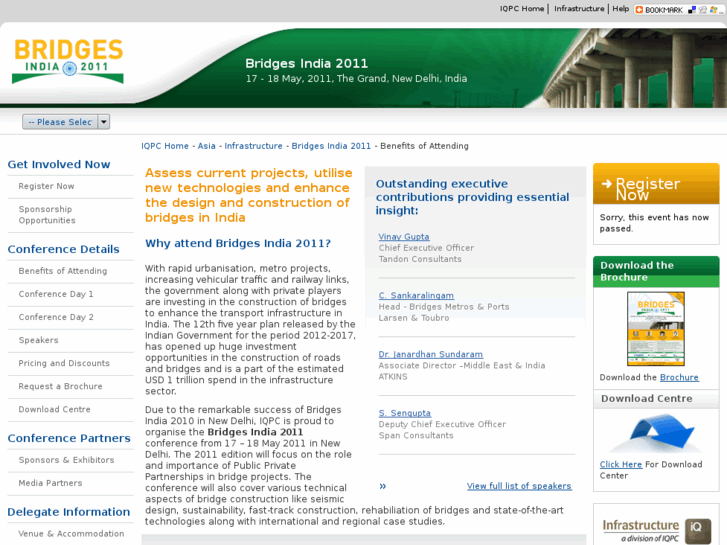Click the Brochure download link
Image resolution: width=727 pixels, height=545 pixels.
pos(679,378)
